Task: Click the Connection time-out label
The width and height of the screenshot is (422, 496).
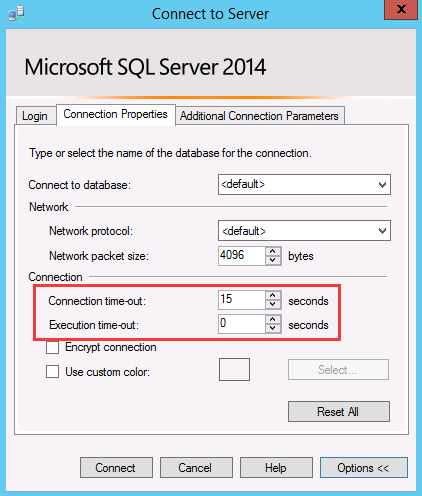Action: click(x=97, y=301)
